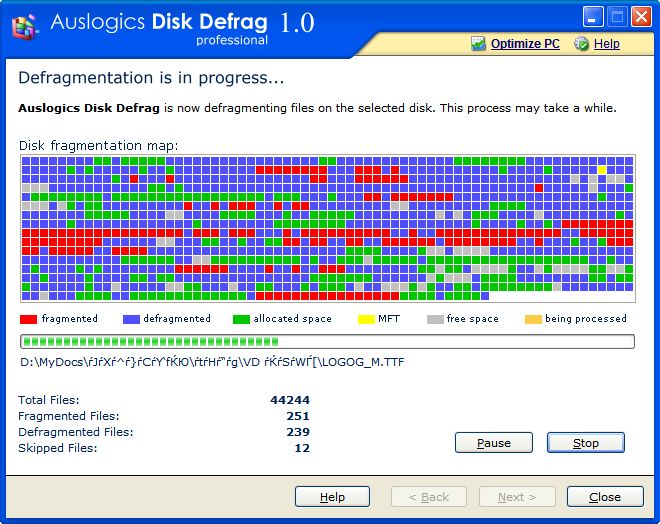The width and height of the screenshot is (660, 524).
Task: Click the Optimize PC chart icon
Action: pos(478,43)
